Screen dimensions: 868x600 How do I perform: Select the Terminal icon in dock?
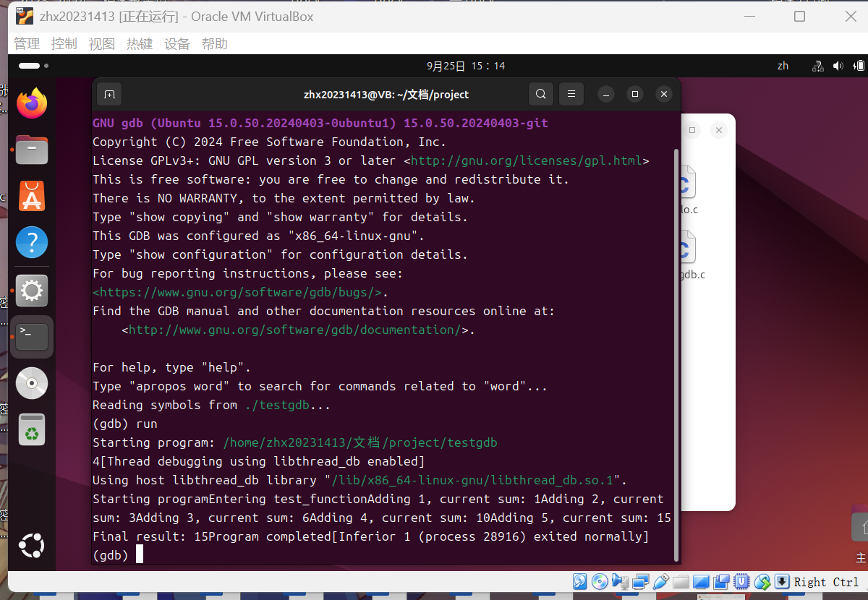[32, 337]
